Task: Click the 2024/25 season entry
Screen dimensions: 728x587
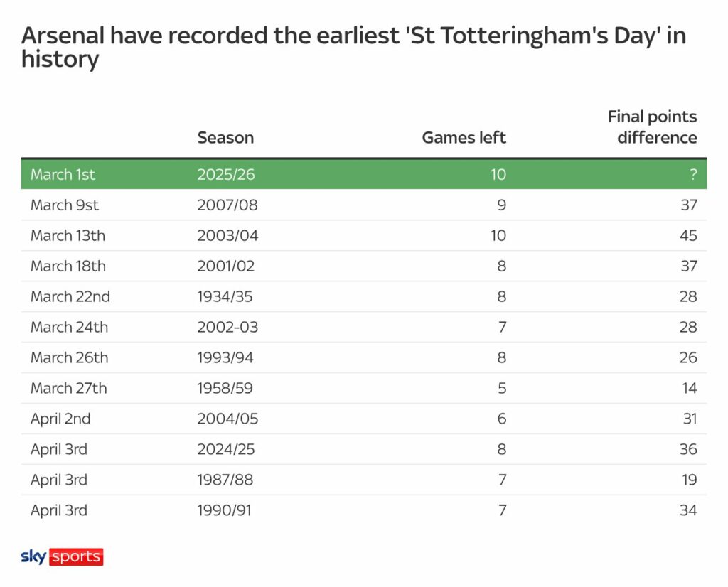Action: coord(227,450)
